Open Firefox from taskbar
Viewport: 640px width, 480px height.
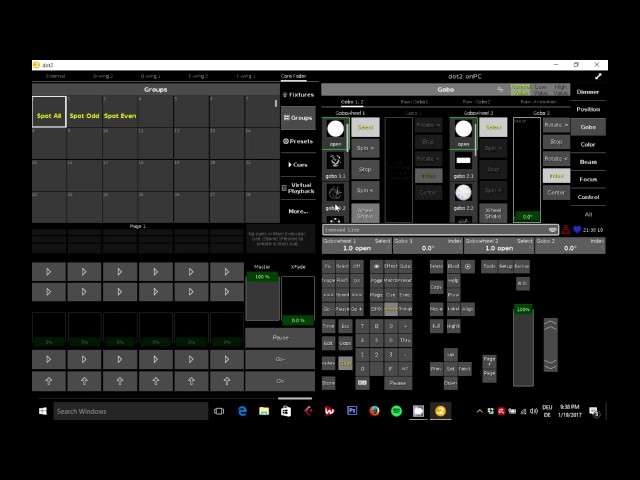click(x=374, y=411)
